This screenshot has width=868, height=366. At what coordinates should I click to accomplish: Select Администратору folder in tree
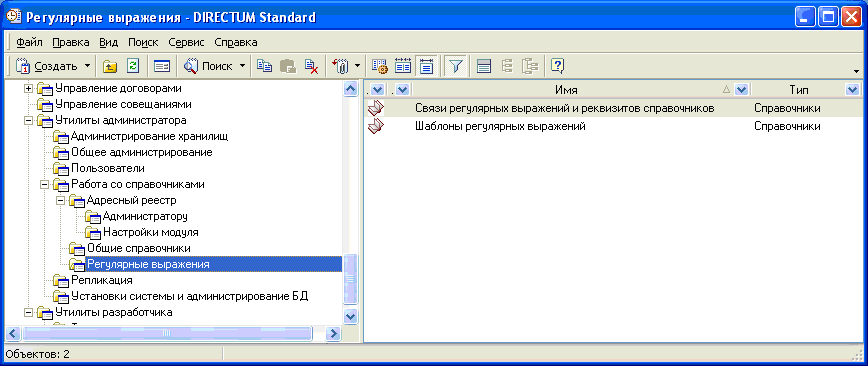145,216
